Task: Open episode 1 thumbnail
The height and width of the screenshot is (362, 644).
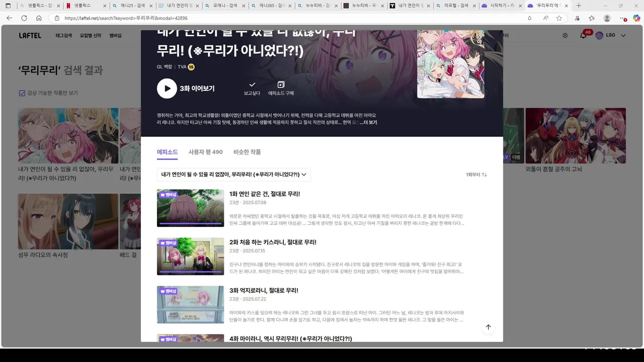Action: click(190, 208)
